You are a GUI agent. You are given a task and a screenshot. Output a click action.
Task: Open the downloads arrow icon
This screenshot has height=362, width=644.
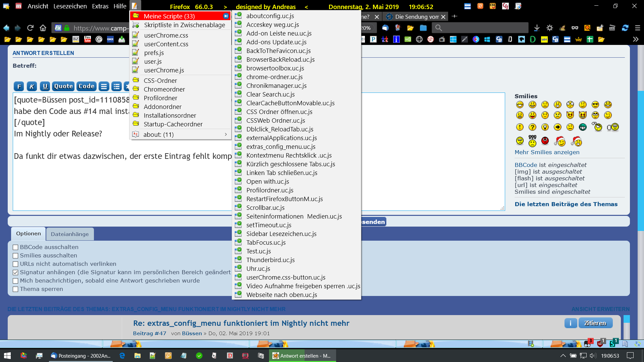click(537, 28)
